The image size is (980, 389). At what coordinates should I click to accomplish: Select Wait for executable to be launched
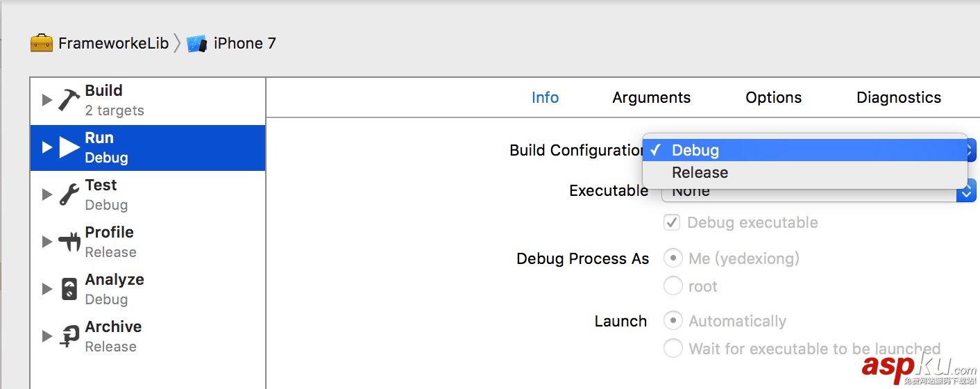click(673, 348)
